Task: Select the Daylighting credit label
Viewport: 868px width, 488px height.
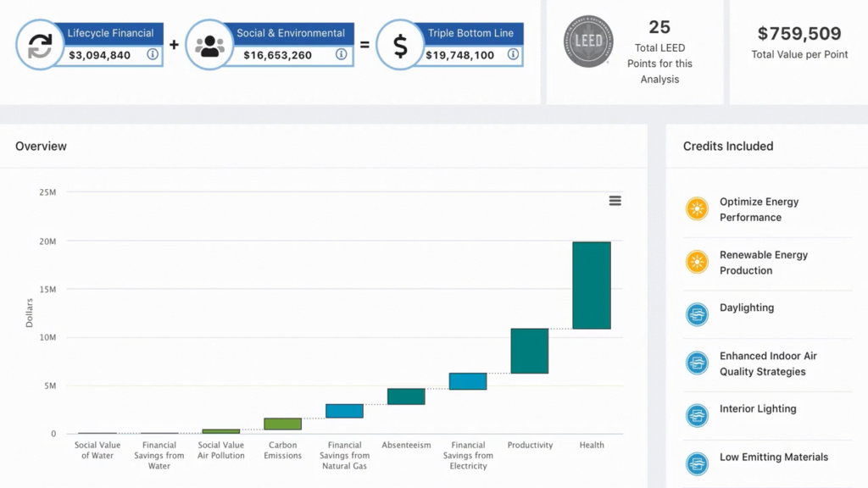Action: 747,308
